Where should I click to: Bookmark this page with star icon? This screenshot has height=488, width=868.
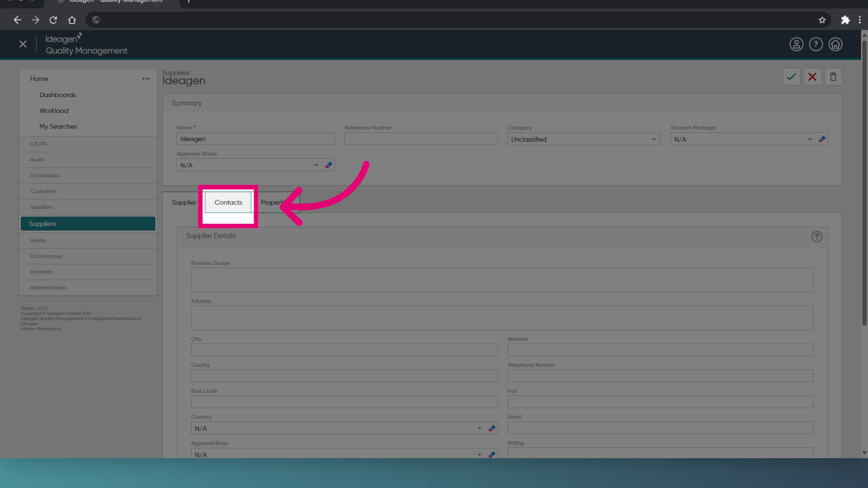822,20
